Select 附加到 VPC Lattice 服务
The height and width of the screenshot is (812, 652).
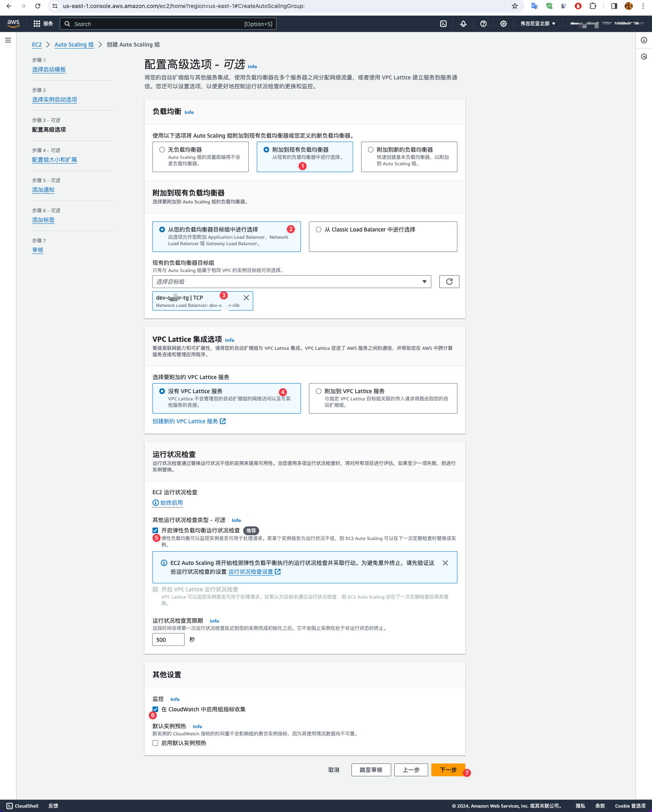coord(383,398)
